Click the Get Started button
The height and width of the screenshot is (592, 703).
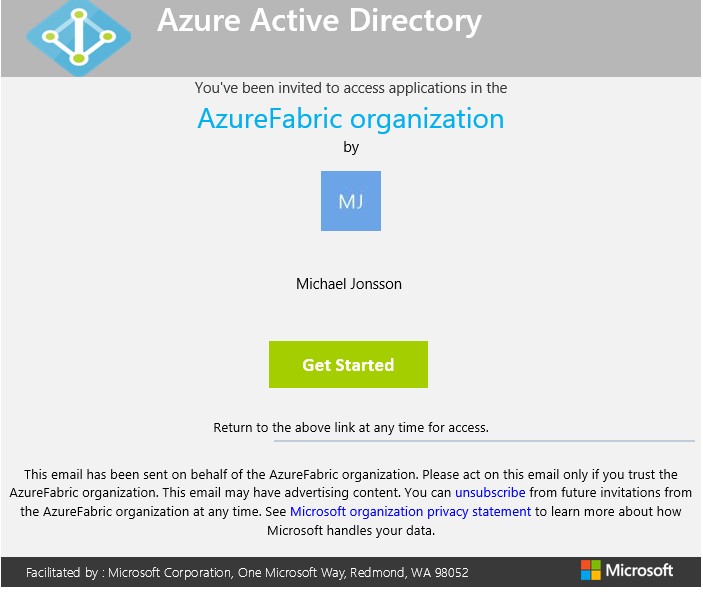(x=348, y=364)
